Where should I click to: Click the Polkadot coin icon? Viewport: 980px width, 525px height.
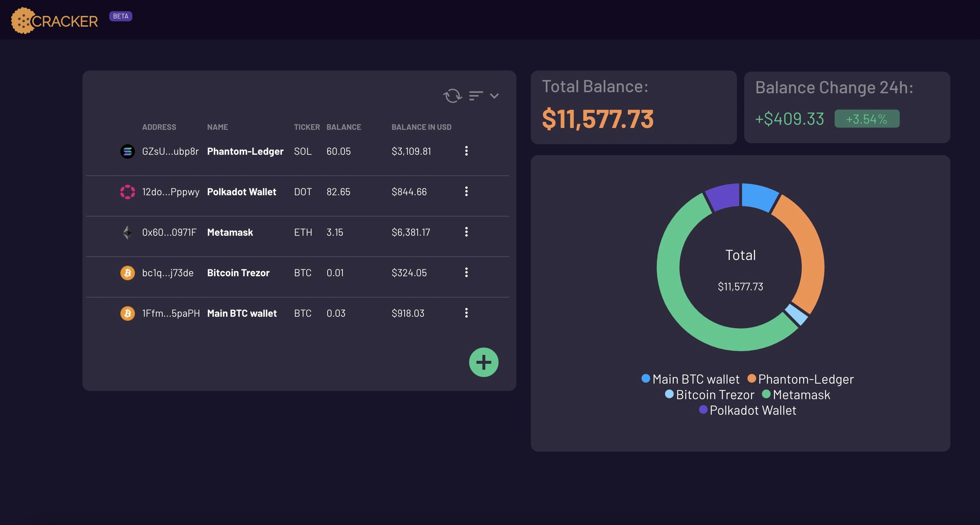coord(127,192)
